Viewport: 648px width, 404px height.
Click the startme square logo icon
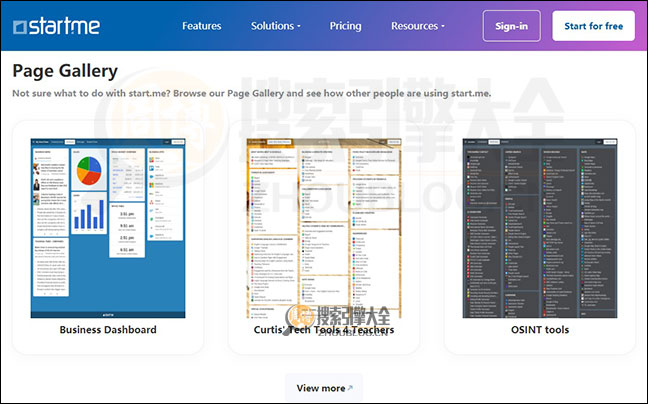click(x=20, y=26)
